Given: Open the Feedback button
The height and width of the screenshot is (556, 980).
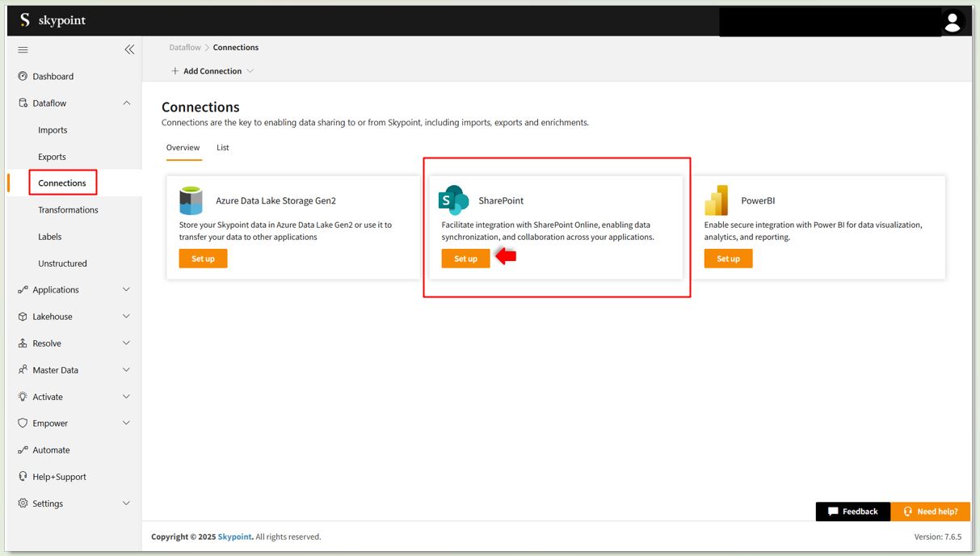Looking at the screenshot, I should pyautogui.click(x=852, y=512).
